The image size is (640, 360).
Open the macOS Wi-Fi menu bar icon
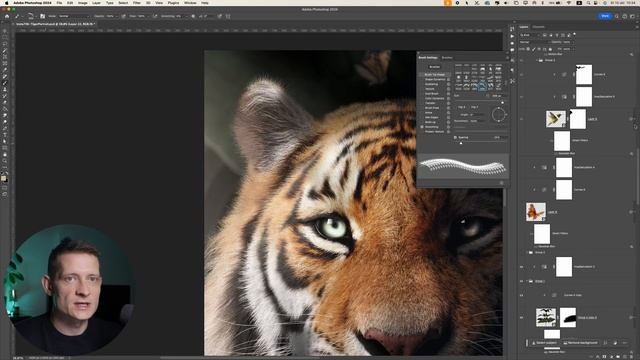[x=569, y=3]
